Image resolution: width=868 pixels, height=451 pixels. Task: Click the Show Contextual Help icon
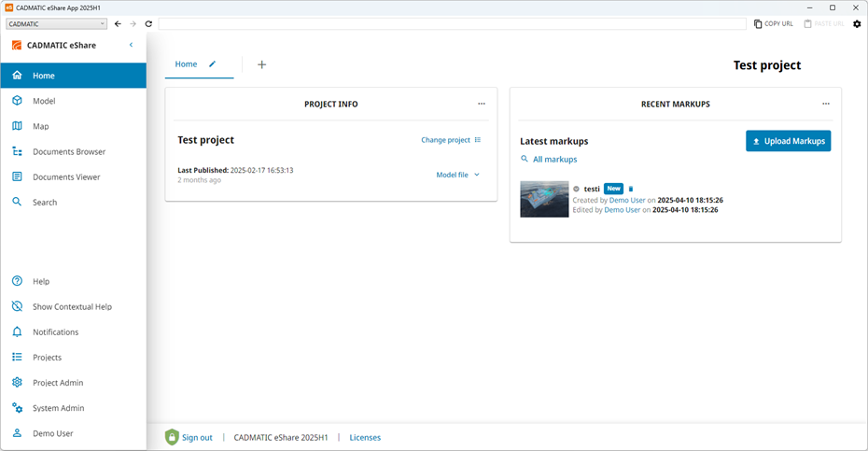pos(17,306)
